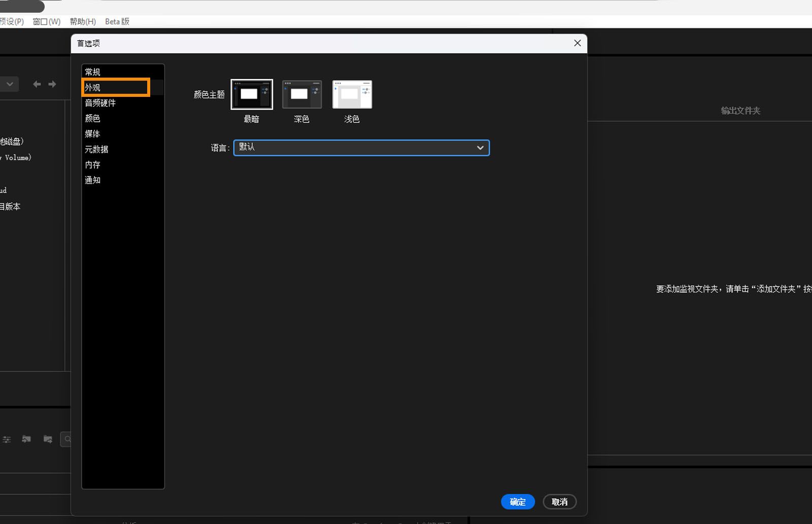812x524 pixels.
Task: Click the back arrow in the media browser
Action: (37, 84)
